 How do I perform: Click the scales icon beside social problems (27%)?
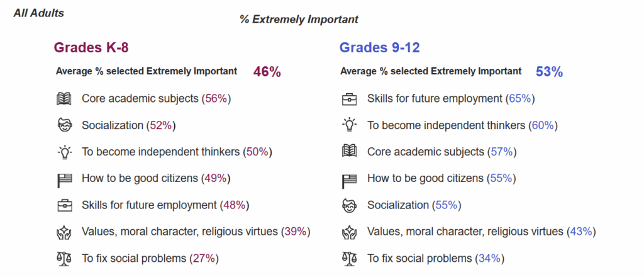[x=64, y=258]
